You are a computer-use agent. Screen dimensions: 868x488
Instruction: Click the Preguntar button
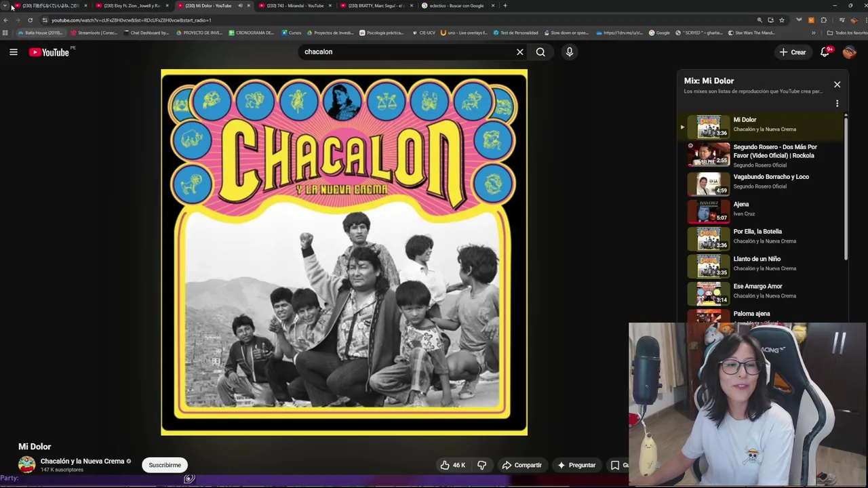point(576,465)
